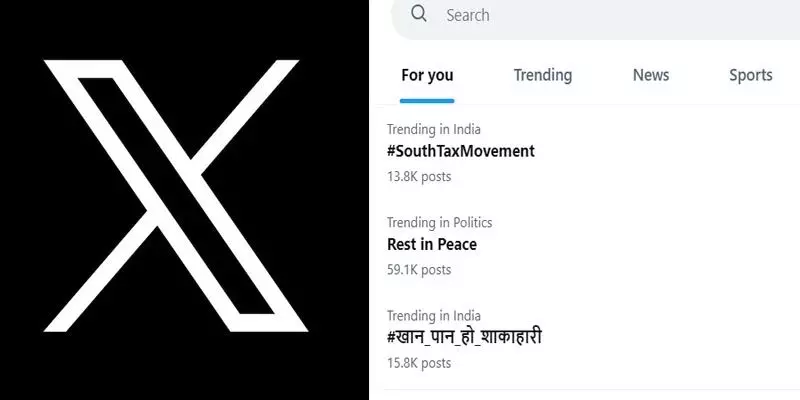Click Trending in India label above #SouthTaxMovement
This screenshot has width=800, height=400.
433,129
